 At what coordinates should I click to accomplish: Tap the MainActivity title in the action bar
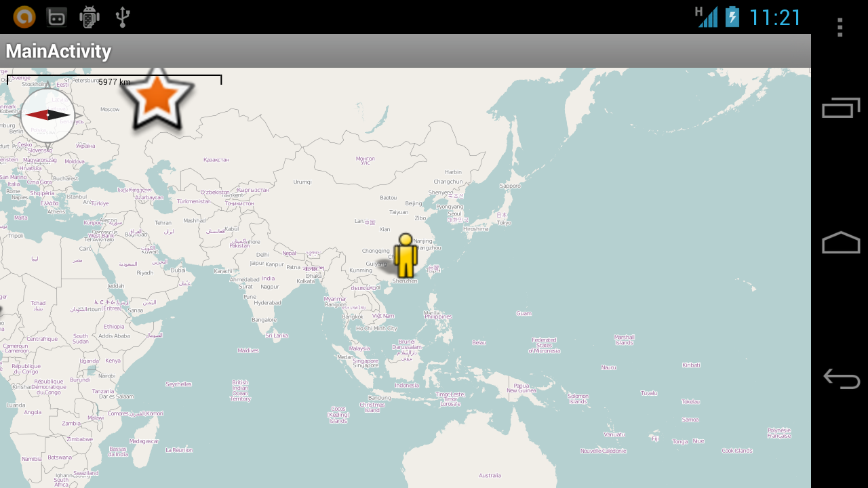(58, 50)
